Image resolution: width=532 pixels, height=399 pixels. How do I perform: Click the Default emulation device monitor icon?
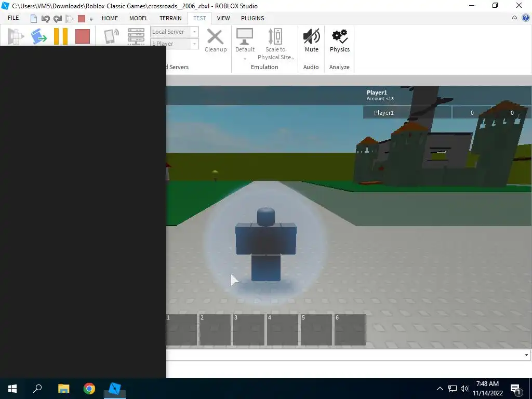pos(245,37)
